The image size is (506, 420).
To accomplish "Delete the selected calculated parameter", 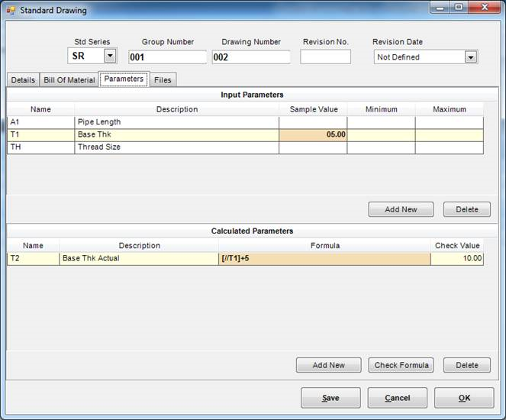I will [466, 365].
